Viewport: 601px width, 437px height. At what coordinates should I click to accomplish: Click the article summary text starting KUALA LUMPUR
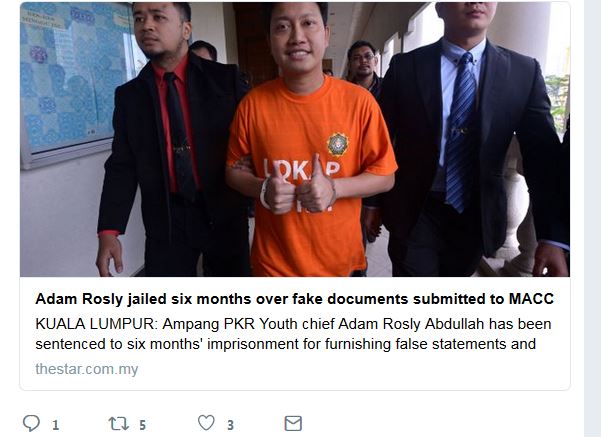pyautogui.click(x=293, y=334)
